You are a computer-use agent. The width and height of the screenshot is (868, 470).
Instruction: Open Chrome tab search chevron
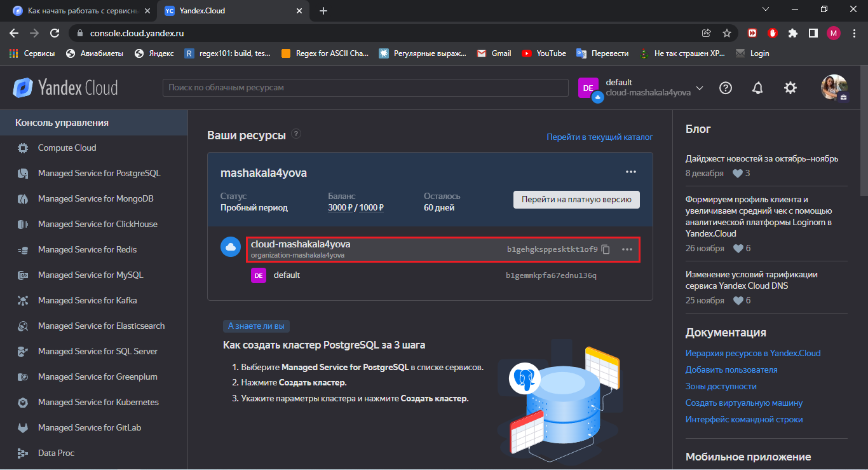pos(766,10)
